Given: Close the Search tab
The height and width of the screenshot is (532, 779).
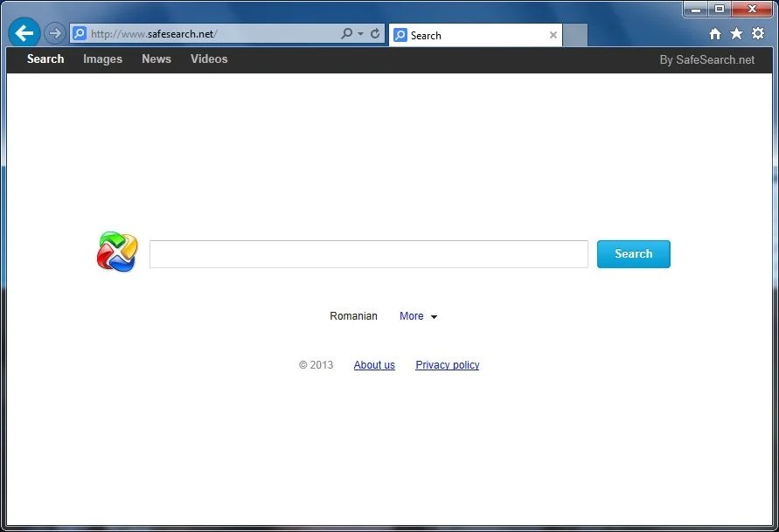Looking at the screenshot, I should pyautogui.click(x=553, y=35).
